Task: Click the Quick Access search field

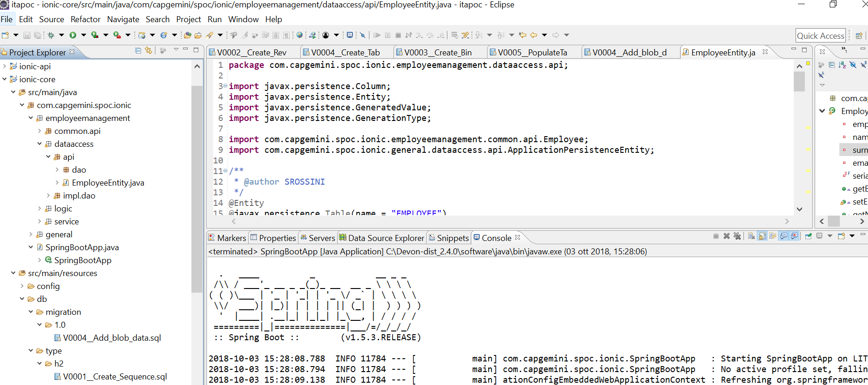Action: click(820, 36)
